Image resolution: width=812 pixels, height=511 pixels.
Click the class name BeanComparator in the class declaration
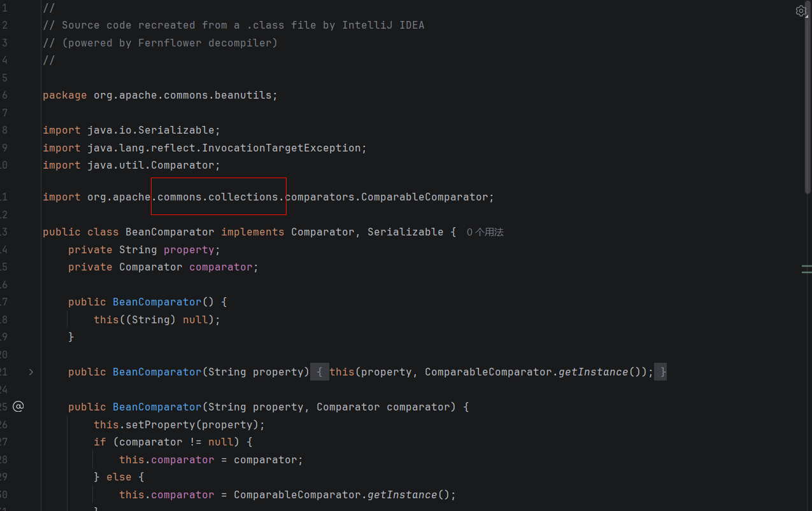[x=169, y=232]
